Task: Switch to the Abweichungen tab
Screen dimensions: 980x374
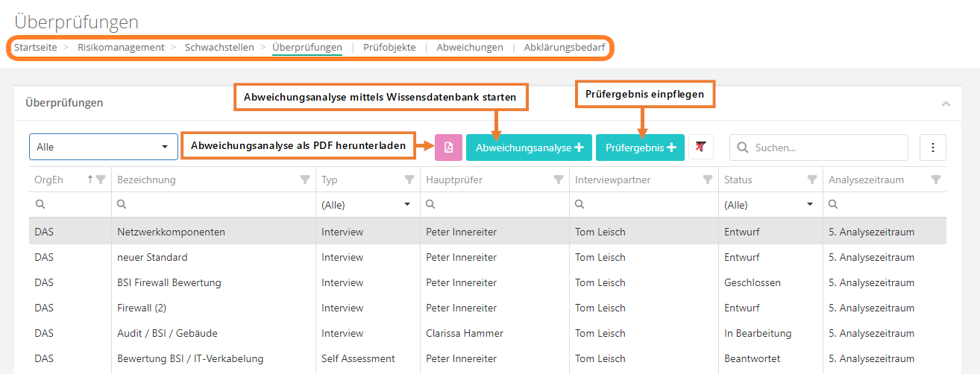Action: coord(470,47)
